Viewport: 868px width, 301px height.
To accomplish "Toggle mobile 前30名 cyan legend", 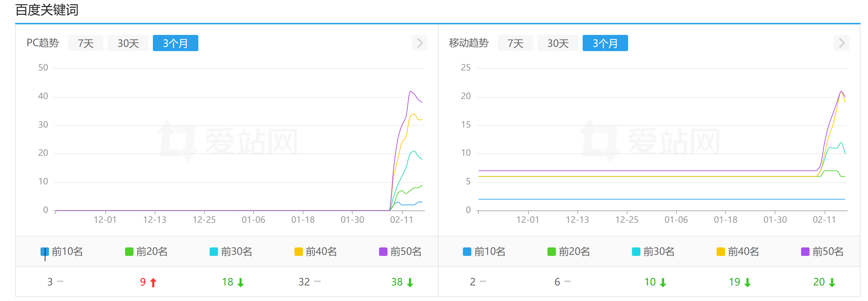I will click(x=653, y=252).
